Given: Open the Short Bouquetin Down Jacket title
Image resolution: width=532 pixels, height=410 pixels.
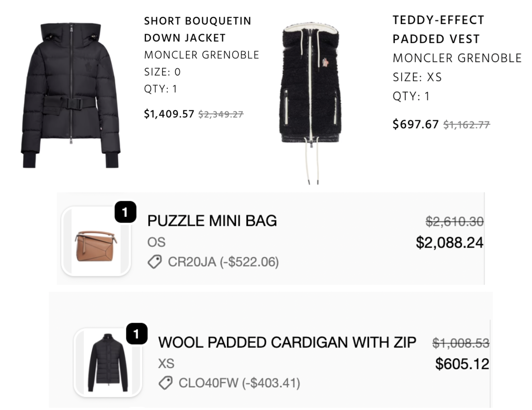Looking at the screenshot, I should coord(197,29).
